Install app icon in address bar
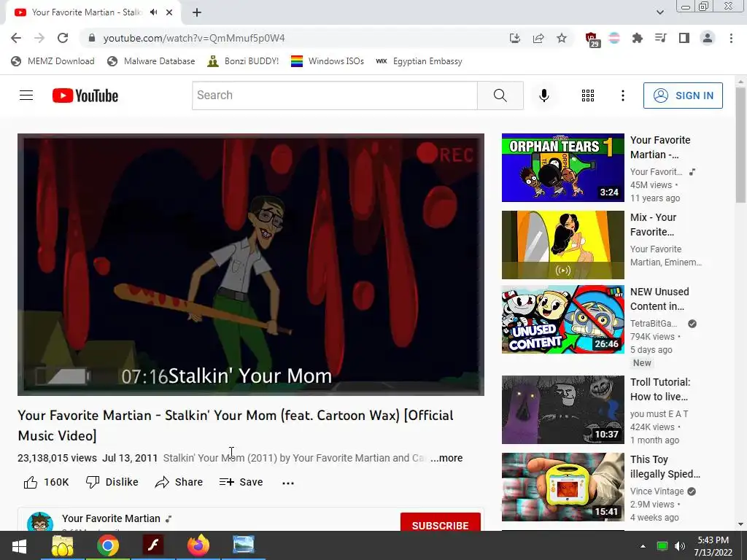Image resolution: width=747 pixels, height=560 pixels. pyautogui.click(x=514, y=38)
